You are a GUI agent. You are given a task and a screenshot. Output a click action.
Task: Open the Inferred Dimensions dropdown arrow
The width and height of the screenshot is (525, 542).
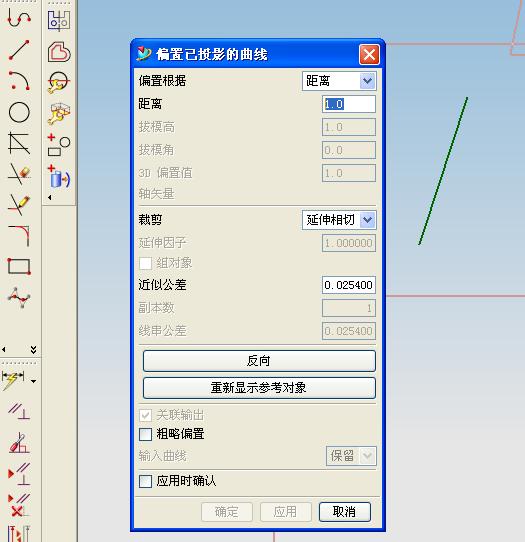tap(33, 381)
